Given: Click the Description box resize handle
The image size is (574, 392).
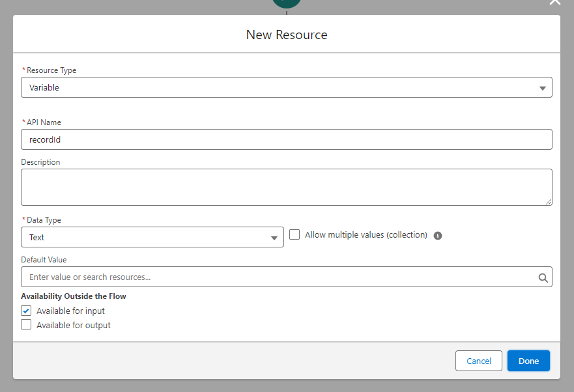Looking at the screenshot, I should pyautogui.click(x=549, y=202).
